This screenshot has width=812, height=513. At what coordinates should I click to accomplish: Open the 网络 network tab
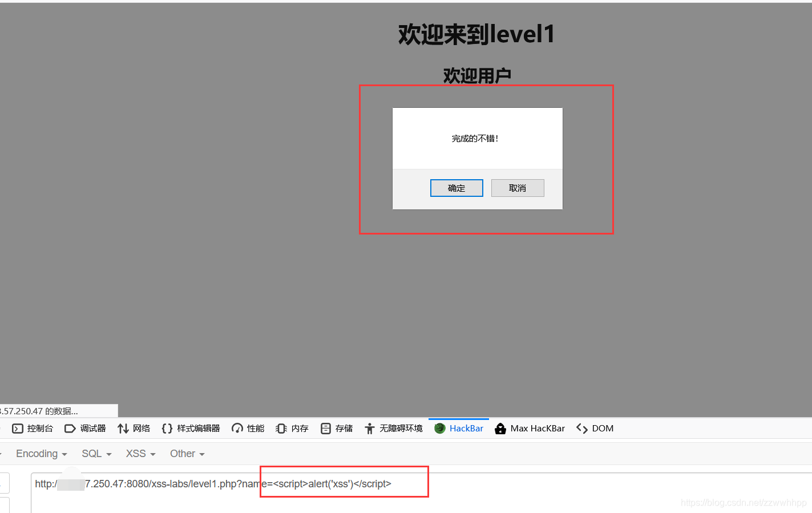tap(134, 429)
